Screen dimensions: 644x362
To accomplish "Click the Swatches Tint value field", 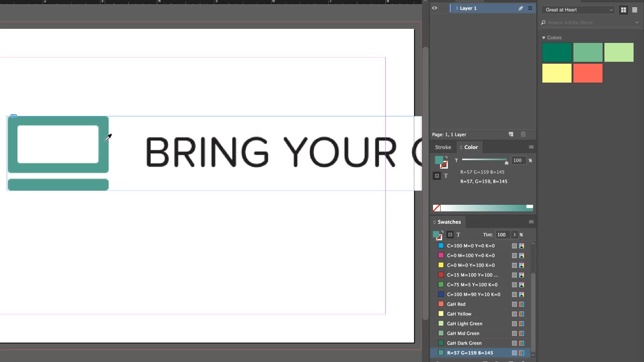I will [503, 235].
